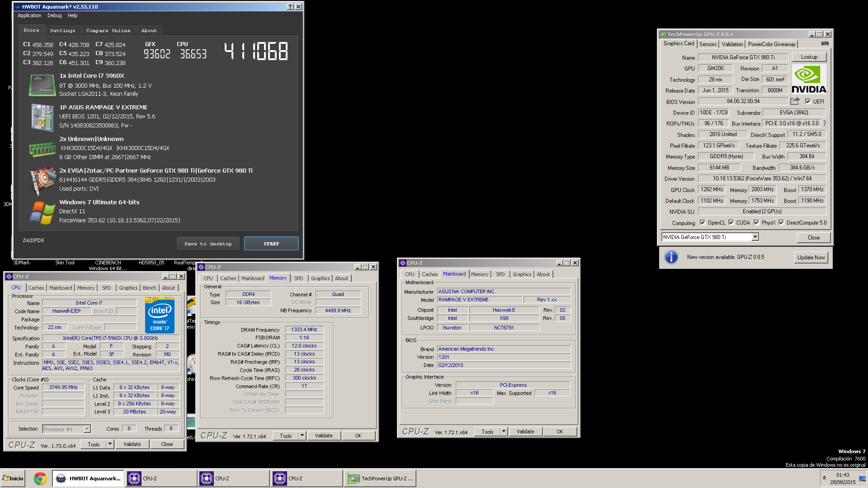Expand Tools dropdown arrow in CPU tab window
Viewport: 868px width, 488px height.
(109, 444)
